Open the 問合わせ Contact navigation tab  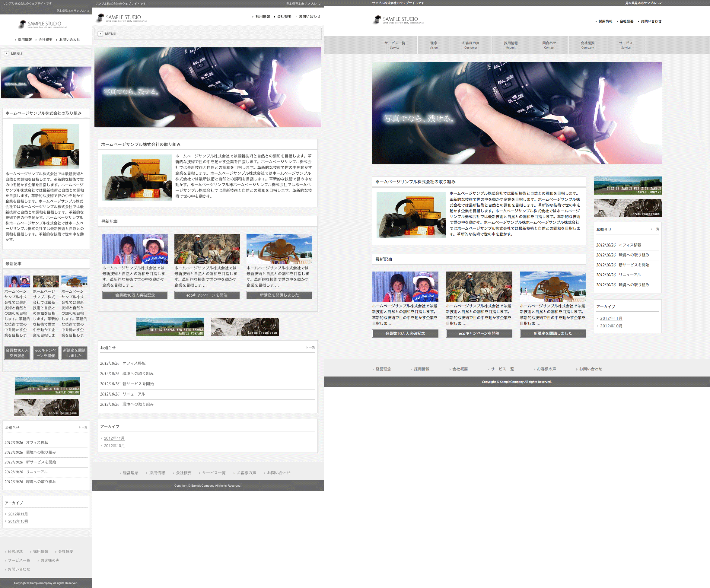549,45
